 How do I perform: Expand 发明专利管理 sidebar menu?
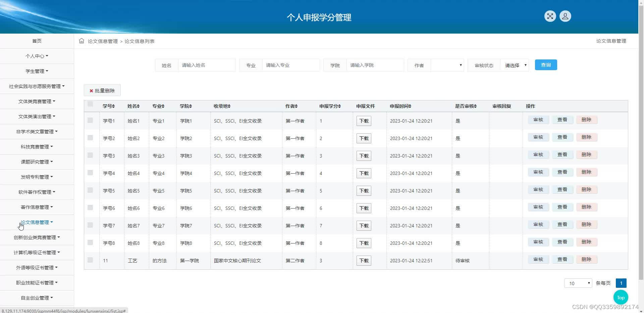point(37,177)
